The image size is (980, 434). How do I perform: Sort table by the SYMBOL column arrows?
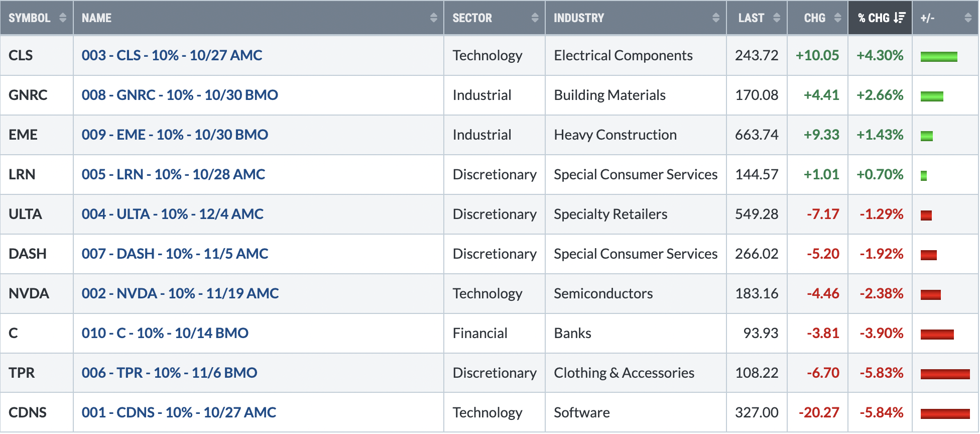[x=63, y=18]
